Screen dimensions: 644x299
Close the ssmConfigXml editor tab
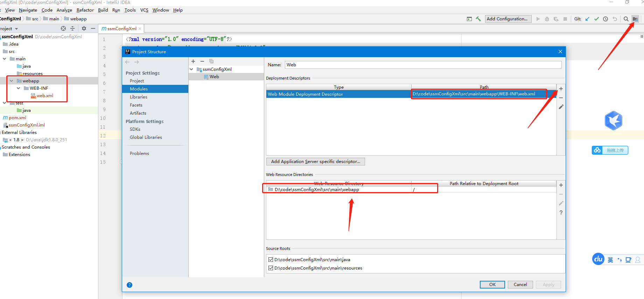140,29
